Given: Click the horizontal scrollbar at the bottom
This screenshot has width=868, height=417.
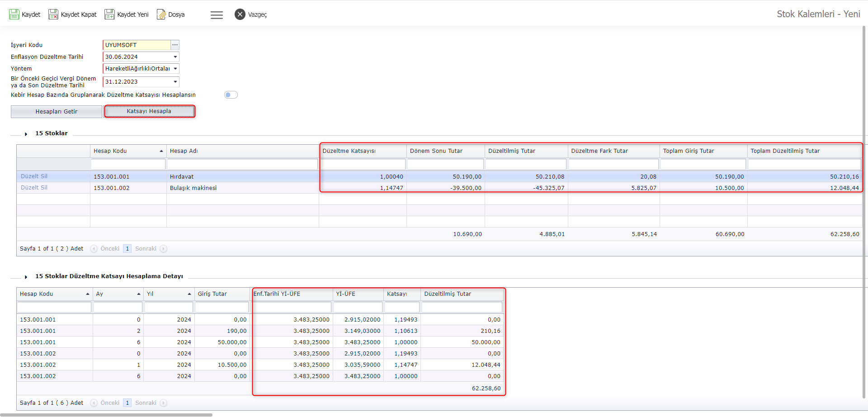Looking at the screenshot, I should tap(106, 415).
